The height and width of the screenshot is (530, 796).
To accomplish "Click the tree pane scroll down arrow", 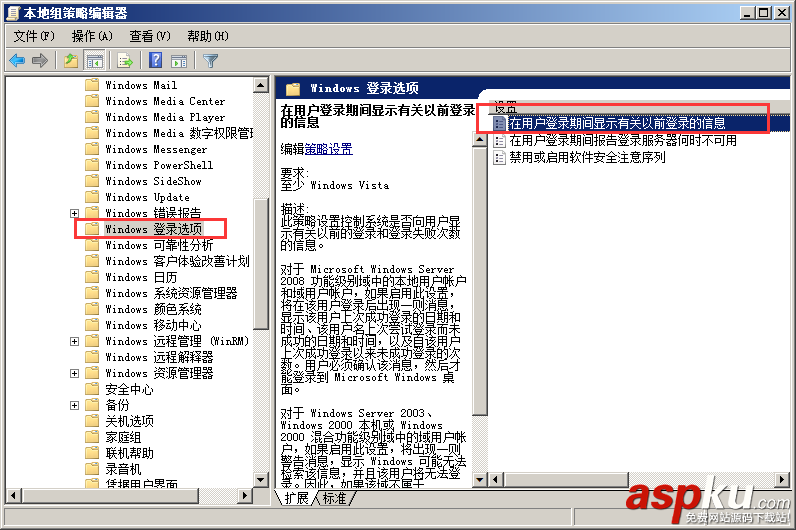I will 261,480.
